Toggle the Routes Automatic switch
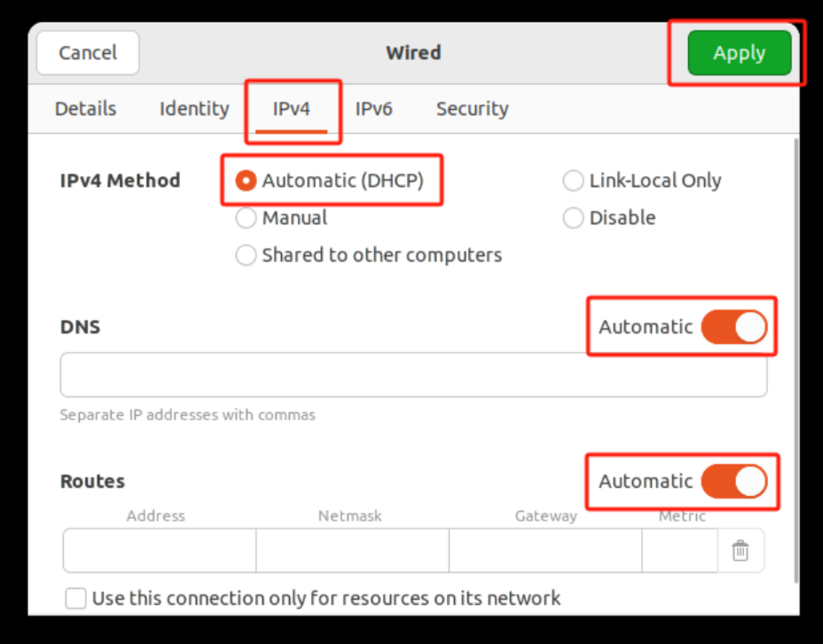 733,482
